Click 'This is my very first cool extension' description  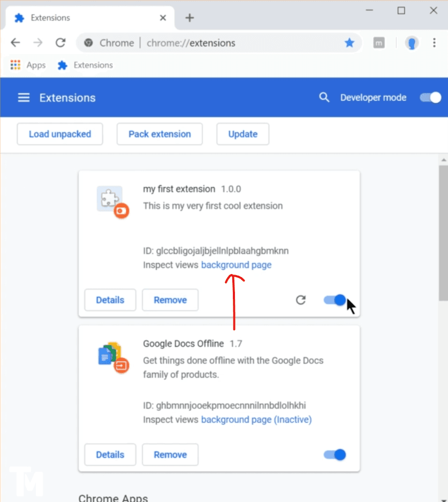tap(213, 206)
